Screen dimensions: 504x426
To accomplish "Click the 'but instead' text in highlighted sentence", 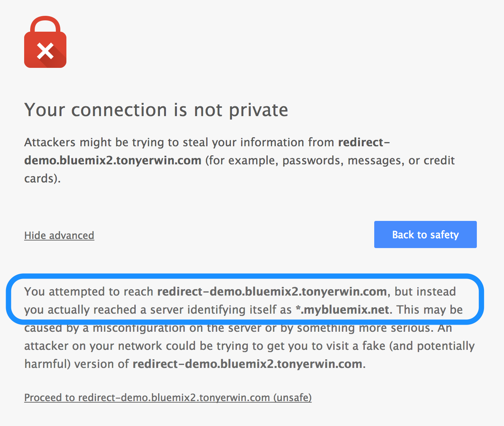I will [x=425, y=292].
